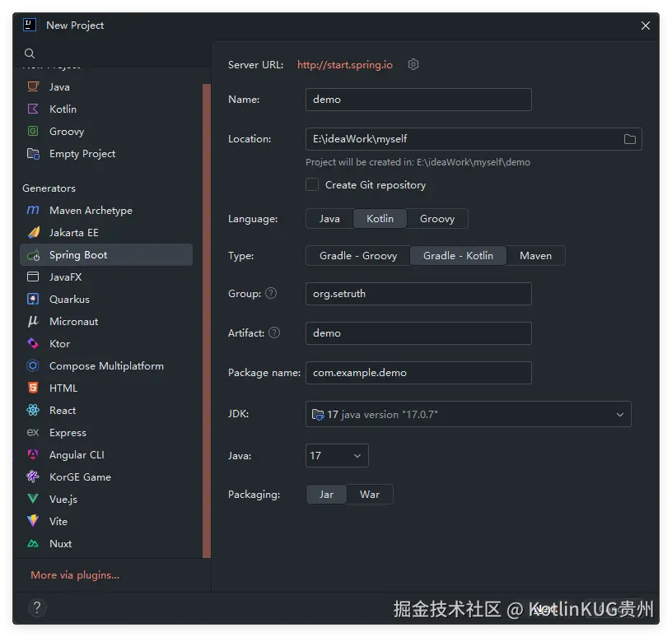Select the Spring Boot generator

pyautogui.click(x=106, y=255)
